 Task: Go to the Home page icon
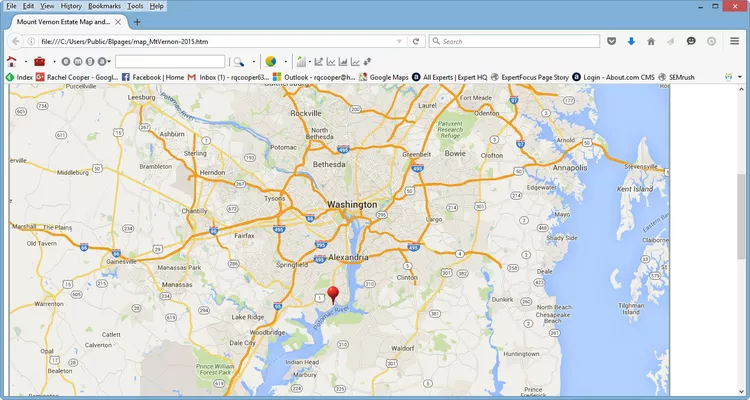[651, 41]
